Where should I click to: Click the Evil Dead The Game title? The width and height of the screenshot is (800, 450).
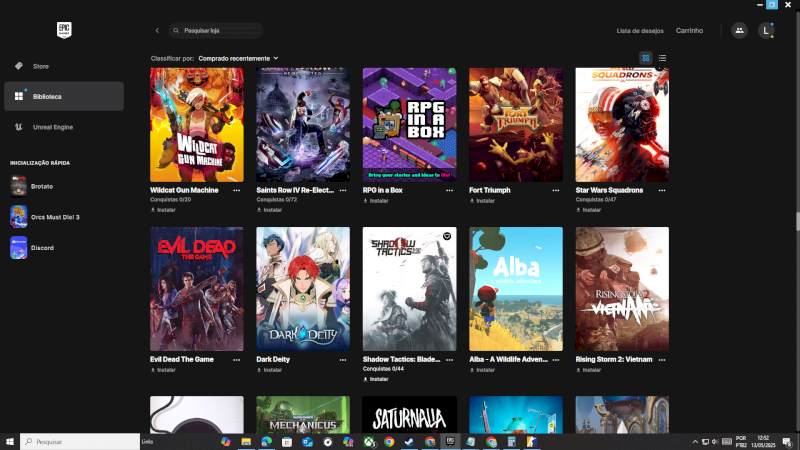pos(182,359)
